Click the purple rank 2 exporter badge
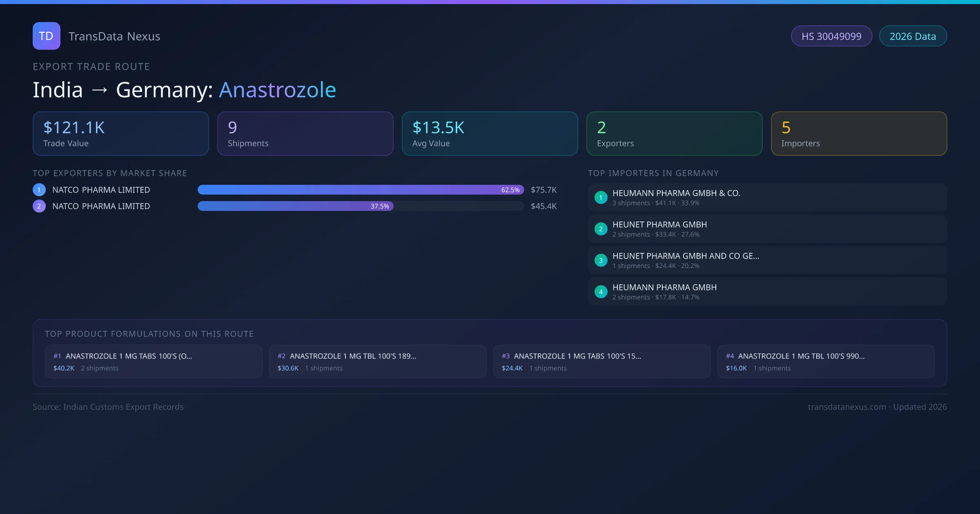This screenshot has height=514, width=980. [39, 206]
